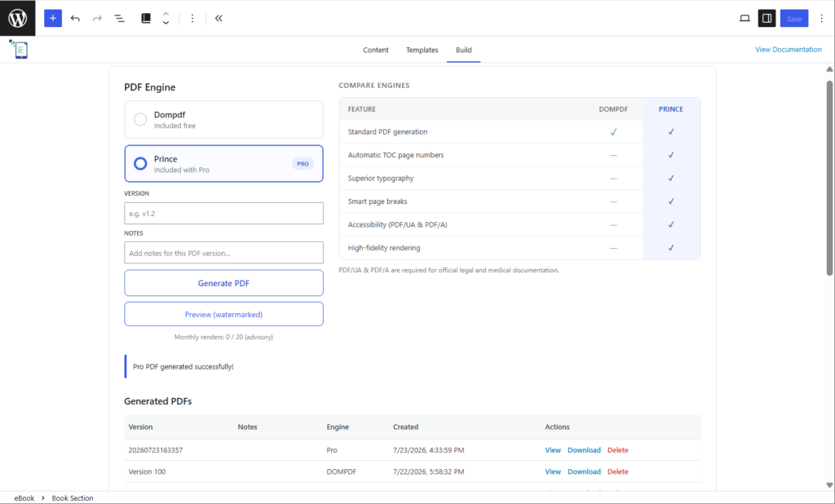Click the Generate PDF button

pos(223,283)
